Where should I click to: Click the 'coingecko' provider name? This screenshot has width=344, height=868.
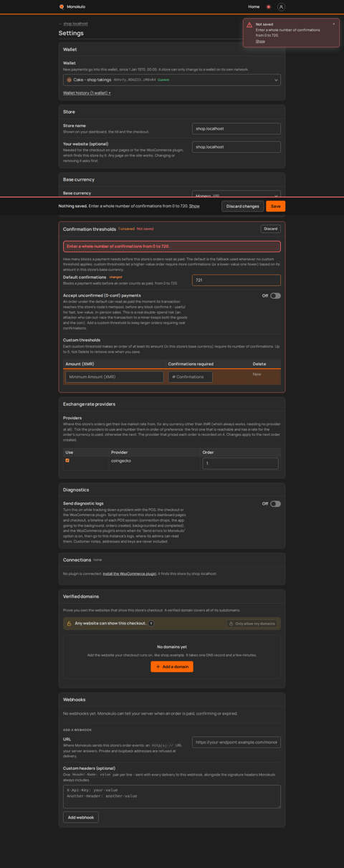pyautogui.click(x=120, y=461)
